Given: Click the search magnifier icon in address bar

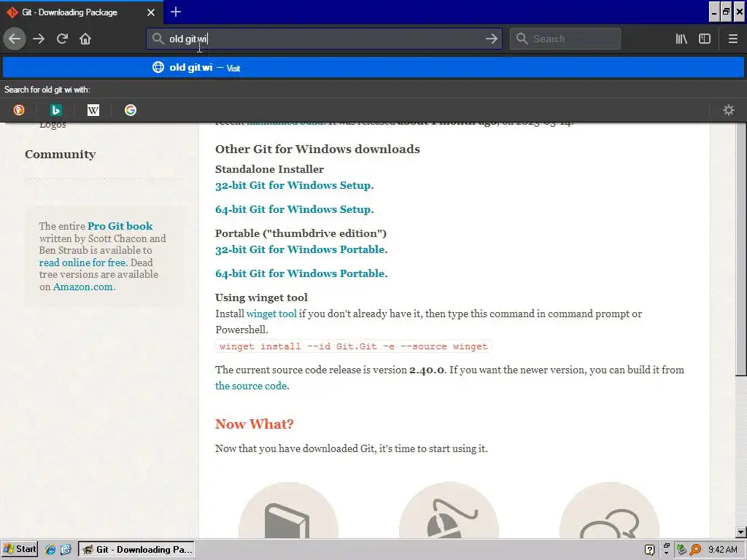Looking at the screenshot, I should pyautogui.click(x=158, y=39).
